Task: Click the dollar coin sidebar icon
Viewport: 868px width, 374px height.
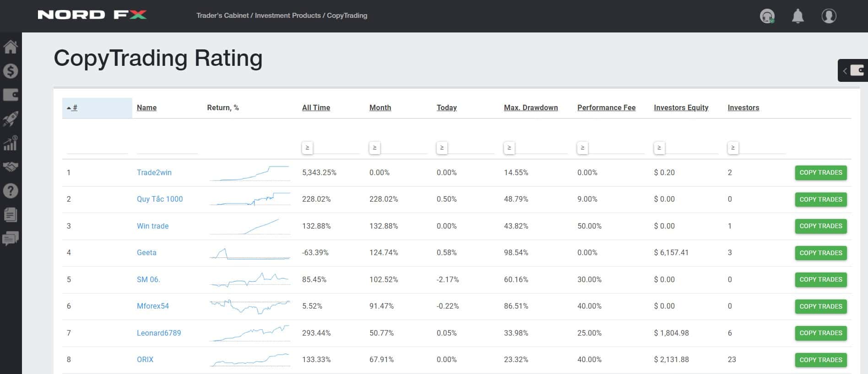Action: pyautogui.click(x=11, y=71)
